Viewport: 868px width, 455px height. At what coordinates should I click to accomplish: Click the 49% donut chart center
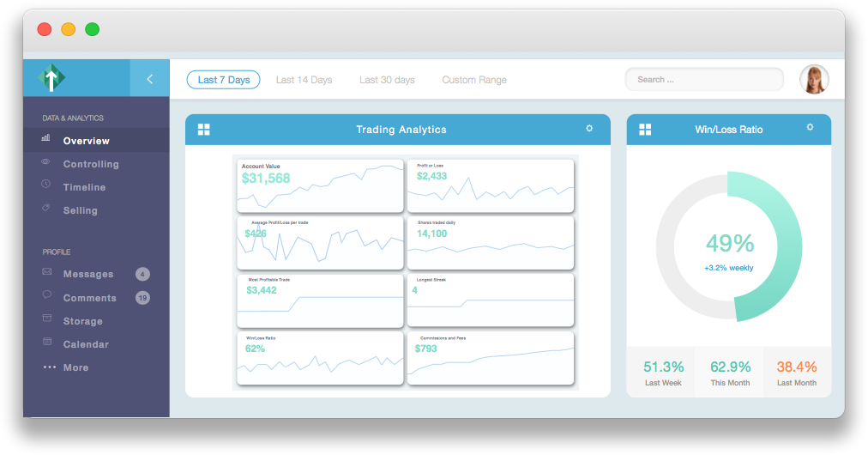click(x=730, y=243)
